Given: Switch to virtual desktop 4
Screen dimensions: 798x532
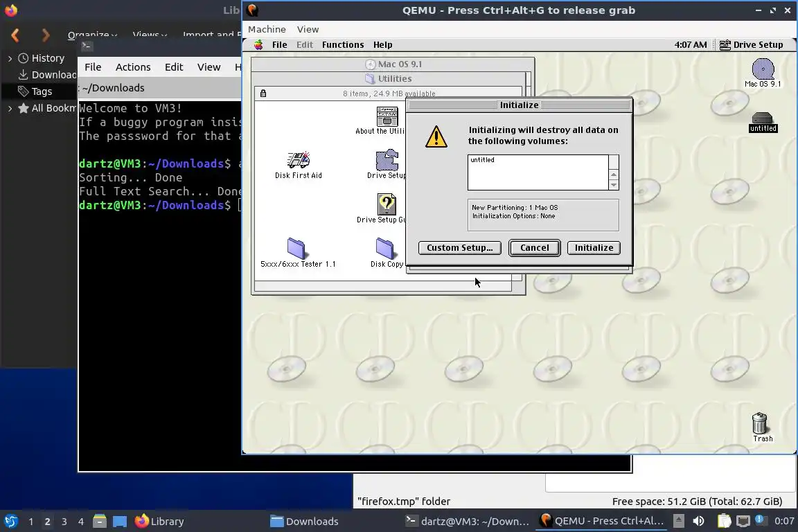Looking at the screenshot, I should (x=80, y=522).
